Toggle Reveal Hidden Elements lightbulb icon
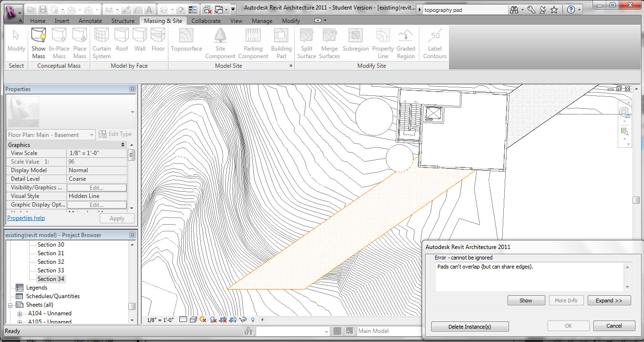This screenshot has width=644, height=342. point(253,320)
